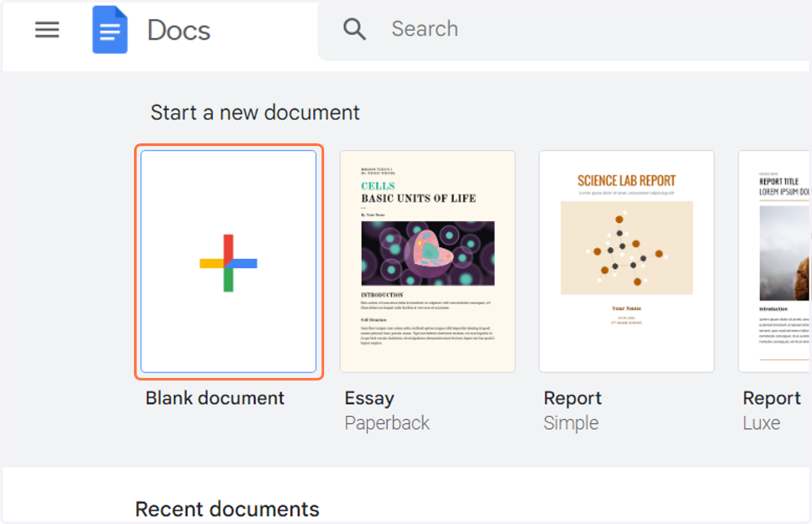Open the Essay Paperback template thumbnail
Image resolution: width=812 pixels, height=524 pixels.
point(428,262)
